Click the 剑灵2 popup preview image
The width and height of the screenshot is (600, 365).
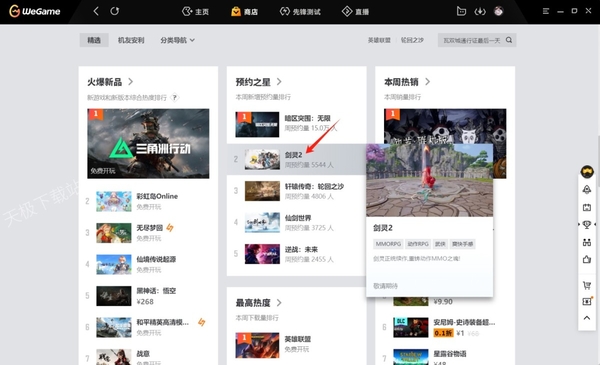pos(429,180)
